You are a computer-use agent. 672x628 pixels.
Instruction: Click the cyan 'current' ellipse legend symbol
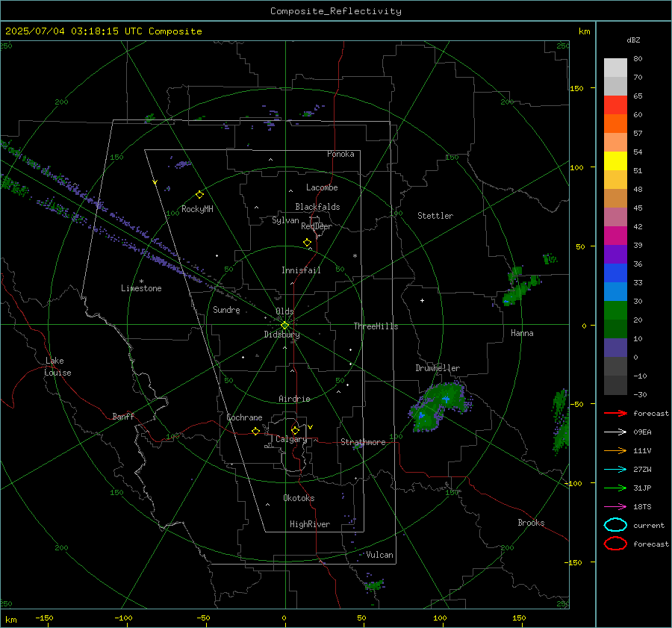615,525
